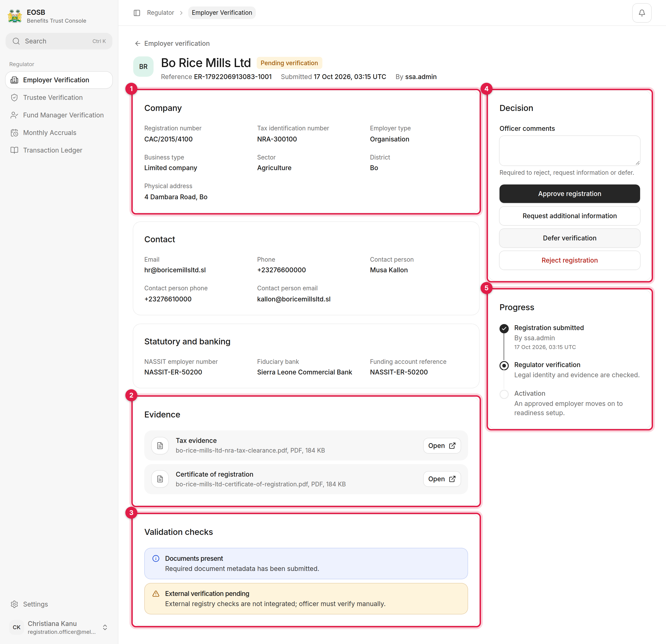Click the Officer comments text area

click(570, 150)
